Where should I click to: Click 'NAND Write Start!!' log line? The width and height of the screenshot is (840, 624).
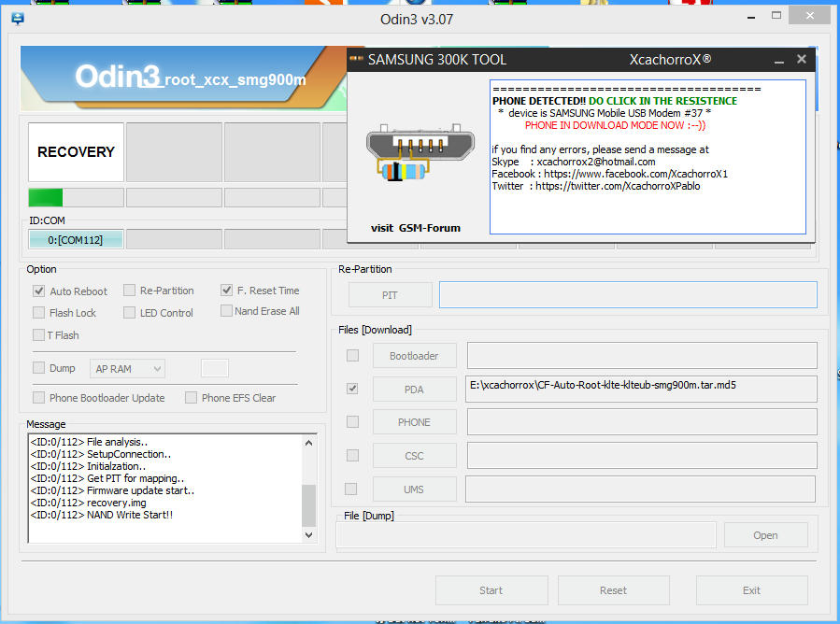coord(102,515)
